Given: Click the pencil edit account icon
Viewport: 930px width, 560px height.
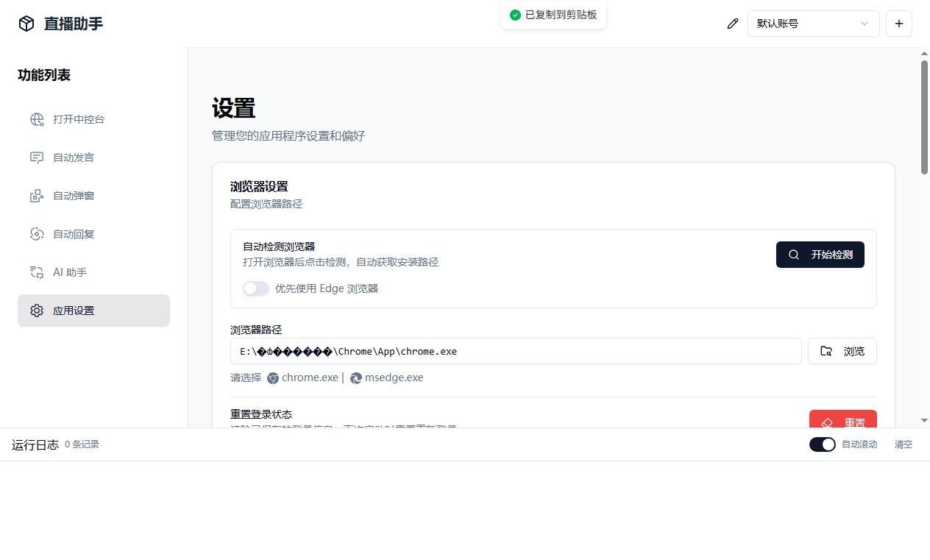Looking at the screenshot, I should [732, 24].
